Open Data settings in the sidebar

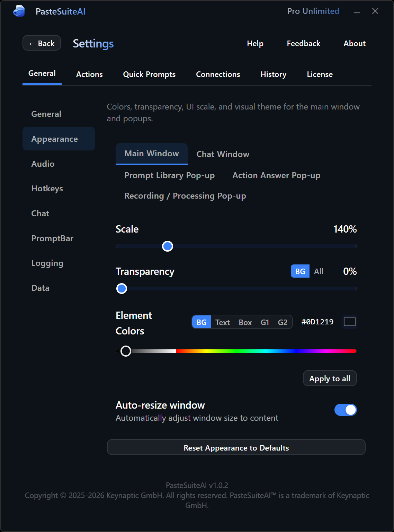[x=59, y=288]
